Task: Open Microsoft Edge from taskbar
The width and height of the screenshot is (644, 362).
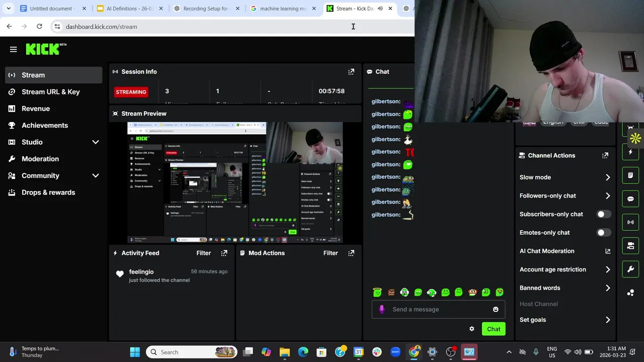Action: (x=303, y=352)
